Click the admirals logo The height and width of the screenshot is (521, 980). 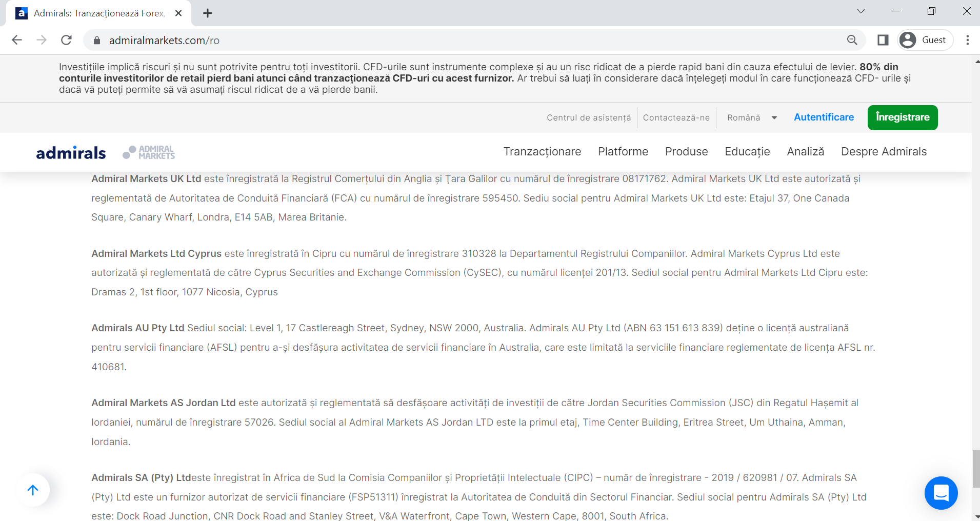point(71,153)
